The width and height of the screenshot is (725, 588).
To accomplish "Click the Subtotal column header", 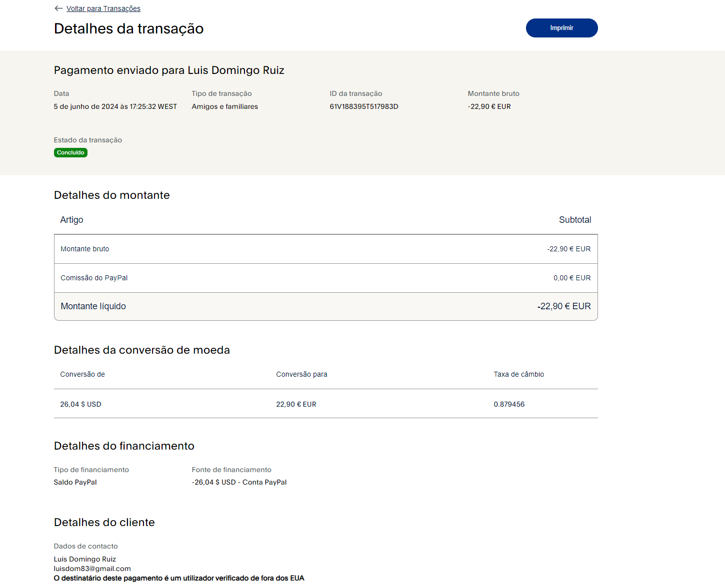I will pyautogui.click(x=574, y=220).
